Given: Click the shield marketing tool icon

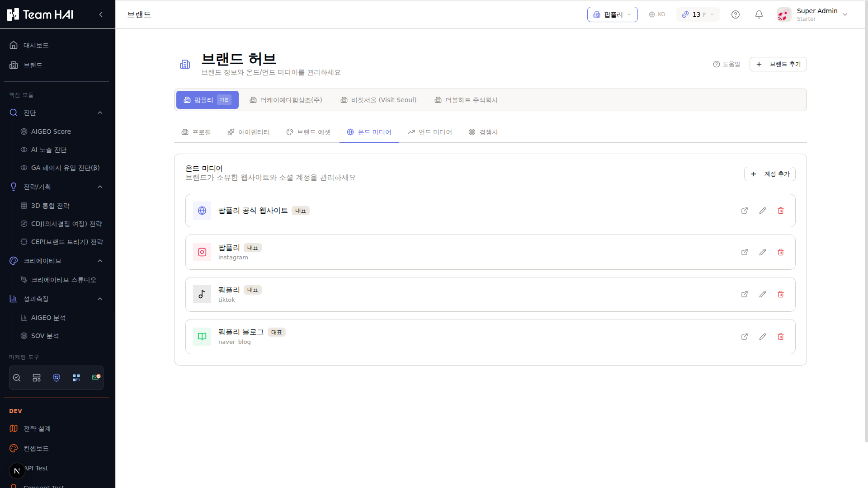Looking at the screenshot, I should point(57,378).
